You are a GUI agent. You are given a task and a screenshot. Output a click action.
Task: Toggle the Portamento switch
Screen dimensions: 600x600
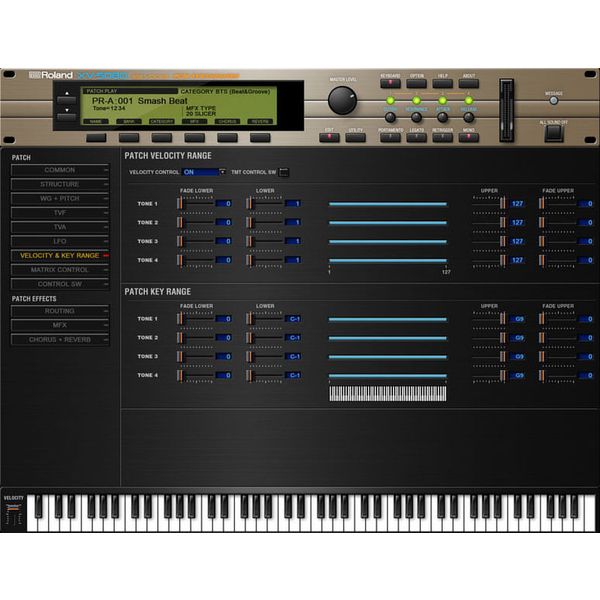[390, 138]
